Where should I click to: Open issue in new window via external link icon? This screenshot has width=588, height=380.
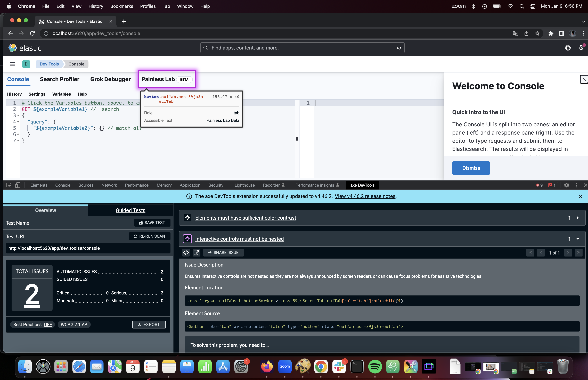pos(197,252)
